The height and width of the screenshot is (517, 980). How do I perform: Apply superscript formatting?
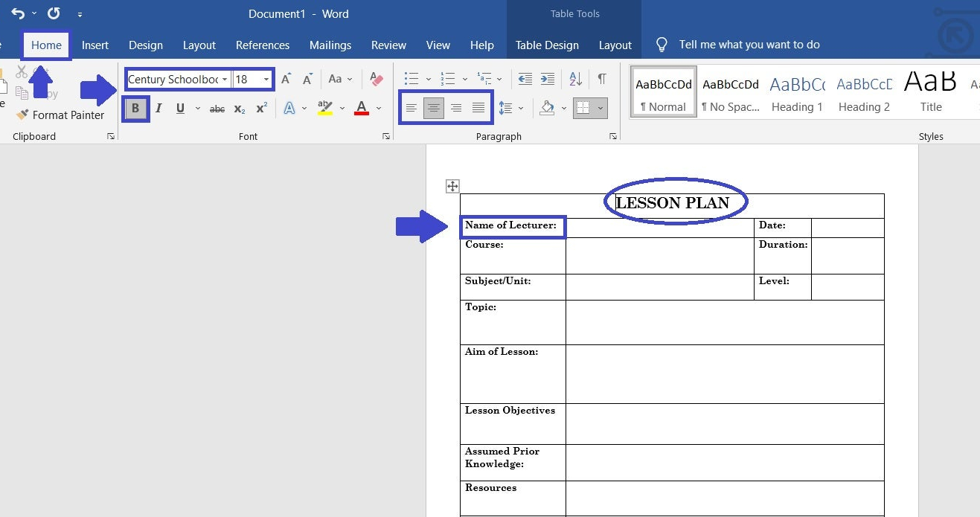click(261, 108)
